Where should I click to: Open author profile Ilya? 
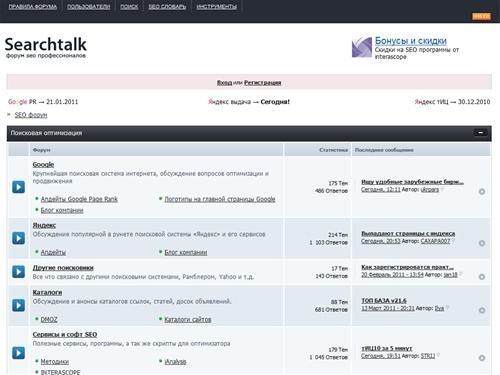click(439, 308)
